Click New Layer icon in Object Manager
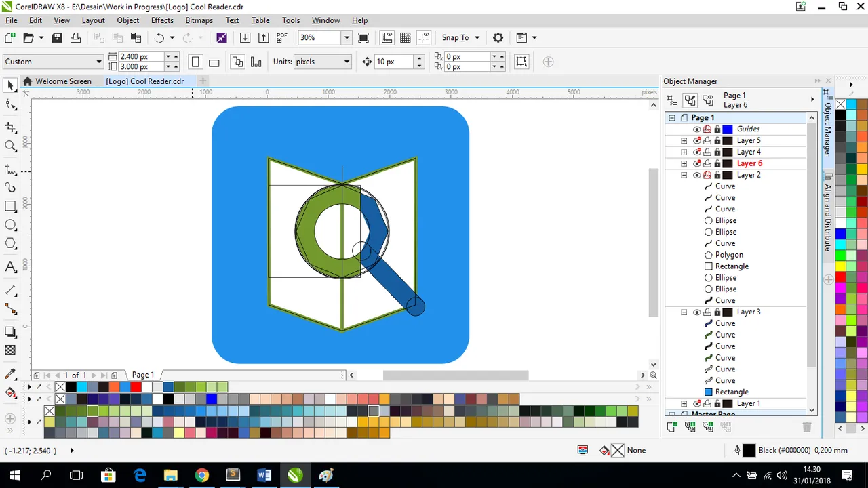868x488 pixels. pyautogui.click(x=672, y=427)
